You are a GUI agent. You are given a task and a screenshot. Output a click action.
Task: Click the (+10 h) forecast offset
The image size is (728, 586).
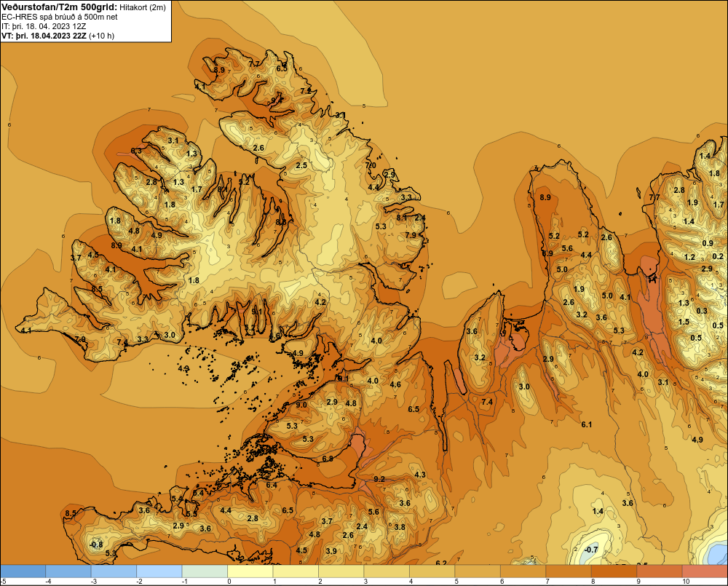[101, 36]
